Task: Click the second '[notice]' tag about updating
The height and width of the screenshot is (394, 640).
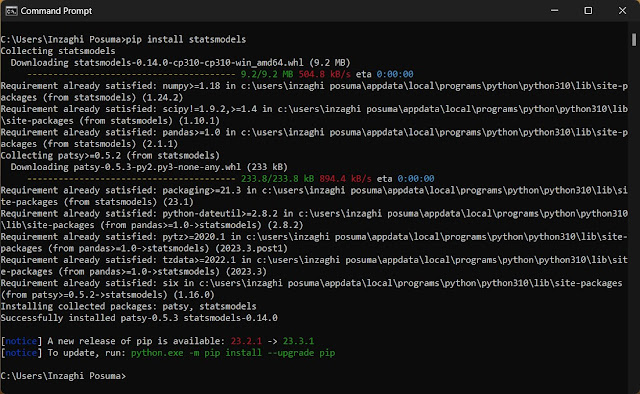Action: (x=21, y=353)
